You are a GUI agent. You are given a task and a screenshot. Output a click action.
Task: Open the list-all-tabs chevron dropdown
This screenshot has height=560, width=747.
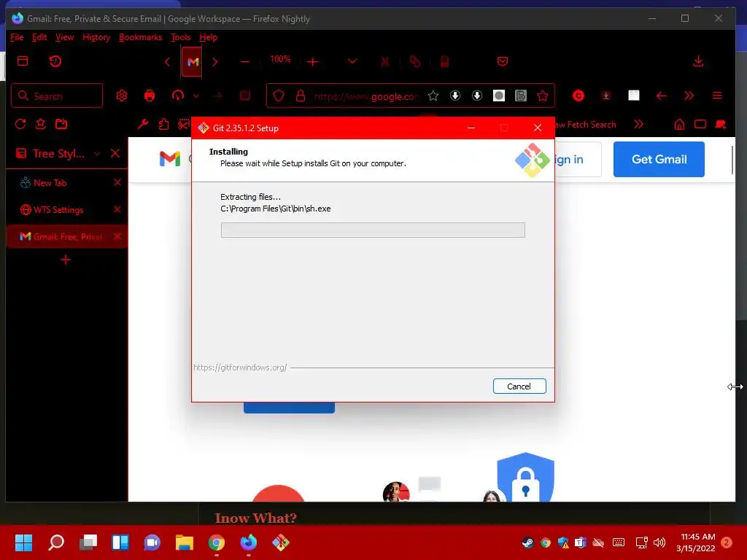point(352,61)
